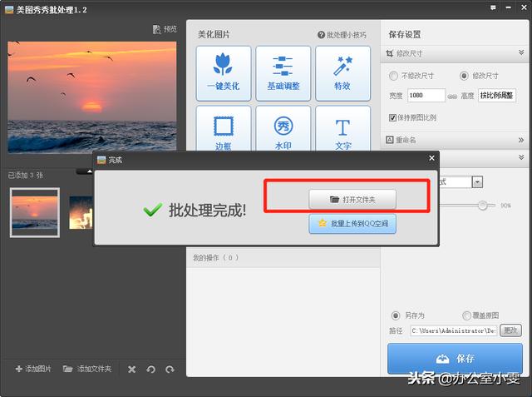Open 批处理小技巧 help tips
Screen dimensions: 532x397
pos(342,35)
